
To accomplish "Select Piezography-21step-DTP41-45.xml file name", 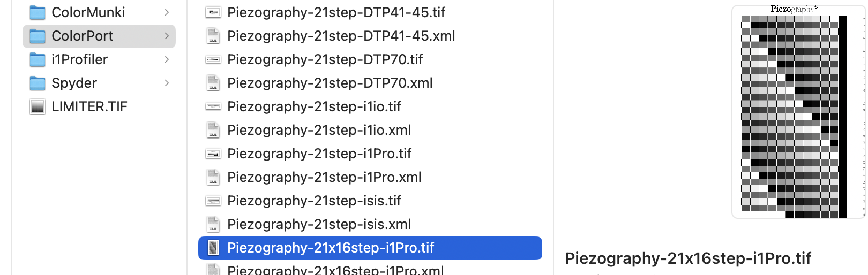I will tap(341, 36).
